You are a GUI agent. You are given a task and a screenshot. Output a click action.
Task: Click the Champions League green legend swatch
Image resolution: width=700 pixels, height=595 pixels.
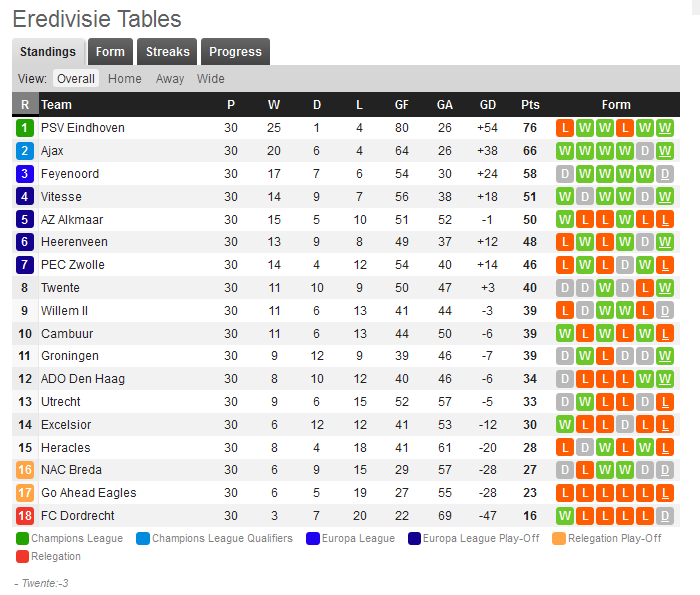[x=22, y=539]
